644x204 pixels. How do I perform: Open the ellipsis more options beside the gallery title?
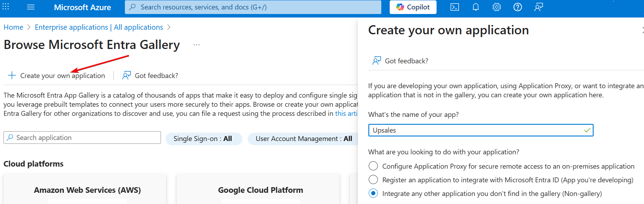click(x=197, y=45)
